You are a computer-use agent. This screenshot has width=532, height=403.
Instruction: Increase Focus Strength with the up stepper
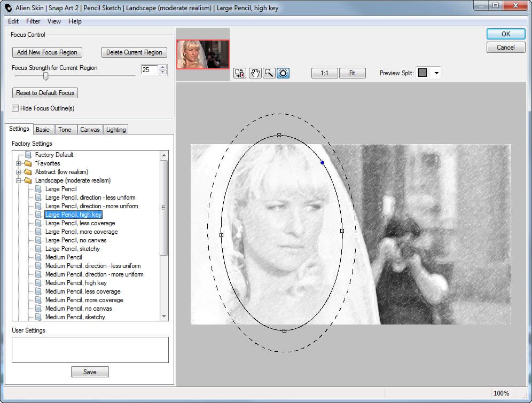[163, 67]
